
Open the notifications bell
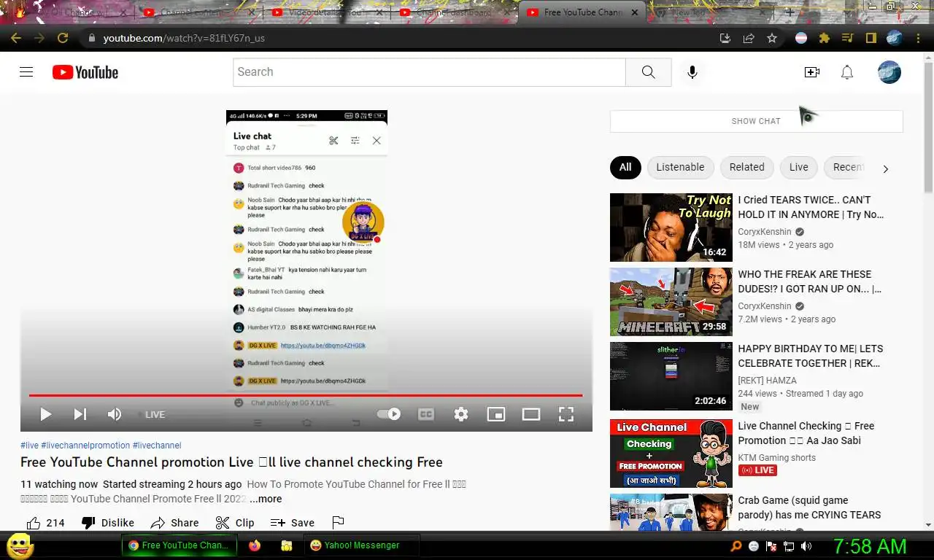click(x=847, y=72)
